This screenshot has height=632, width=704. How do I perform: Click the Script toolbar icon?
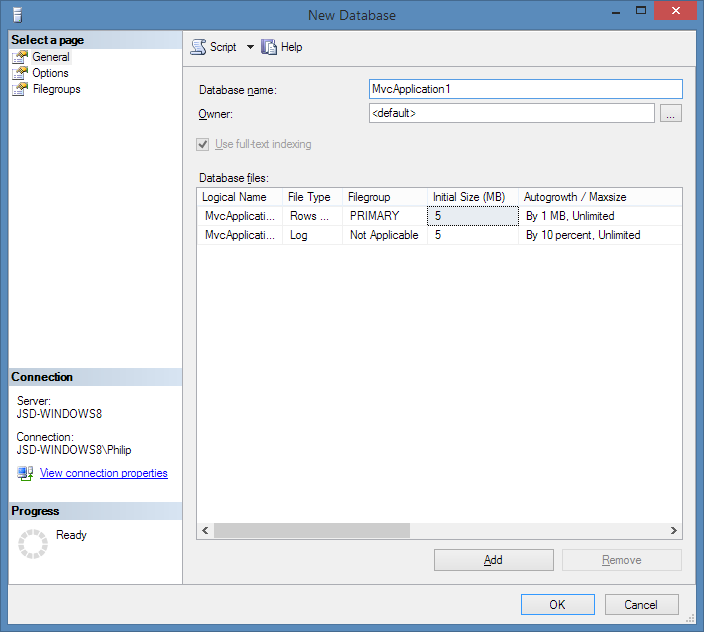(198, 47)
